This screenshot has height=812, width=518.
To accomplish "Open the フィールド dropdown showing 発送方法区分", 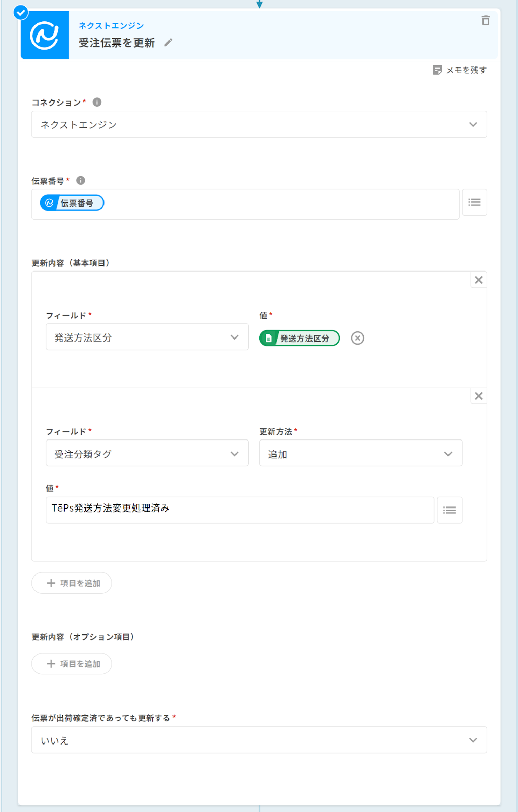I will (x=147, y=337).
